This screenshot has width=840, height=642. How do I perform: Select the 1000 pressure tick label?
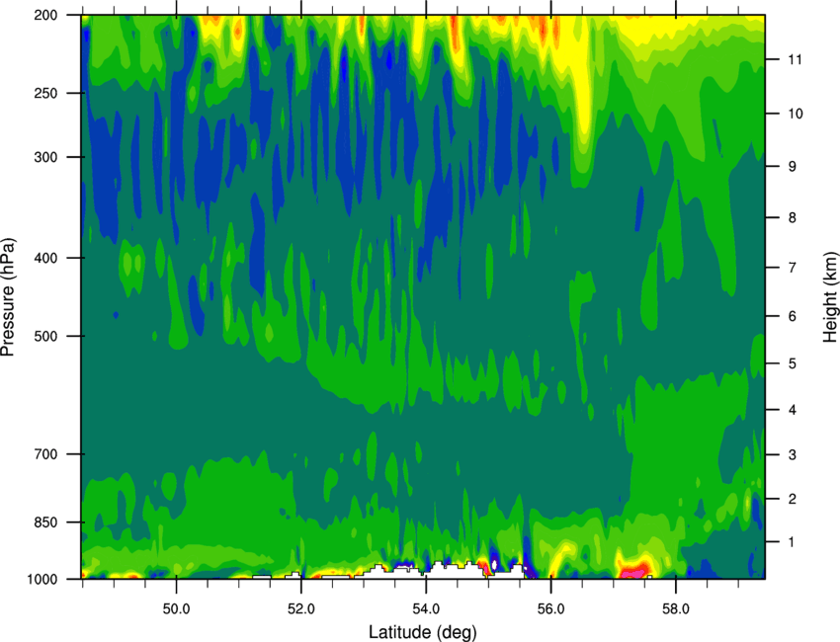(x=42, y=580)
